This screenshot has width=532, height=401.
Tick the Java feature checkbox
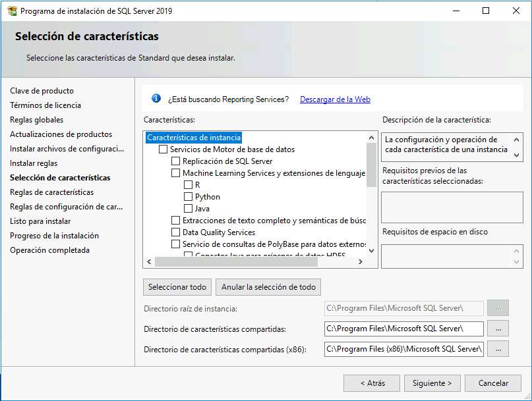click(x=188, y=209)
